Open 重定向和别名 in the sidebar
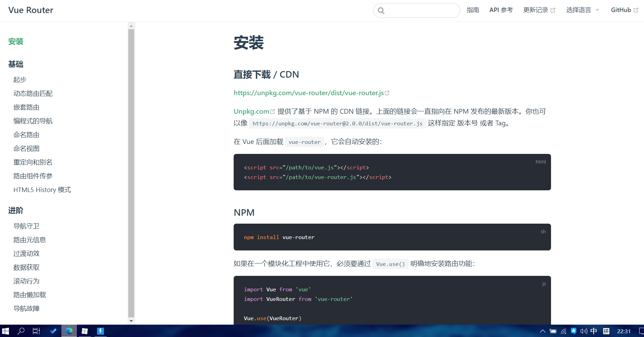 tap(33, 162)
